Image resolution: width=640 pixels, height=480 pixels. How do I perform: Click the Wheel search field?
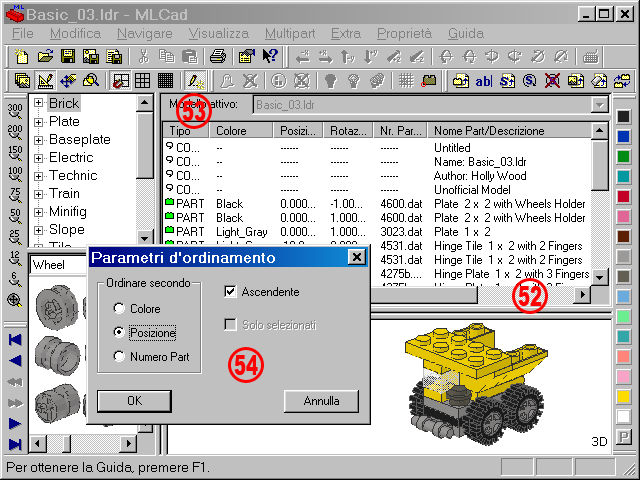pos(60,265)
